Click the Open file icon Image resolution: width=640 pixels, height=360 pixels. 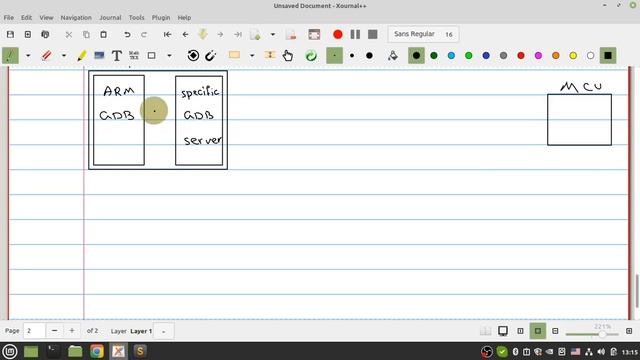[x=45, y=35]
